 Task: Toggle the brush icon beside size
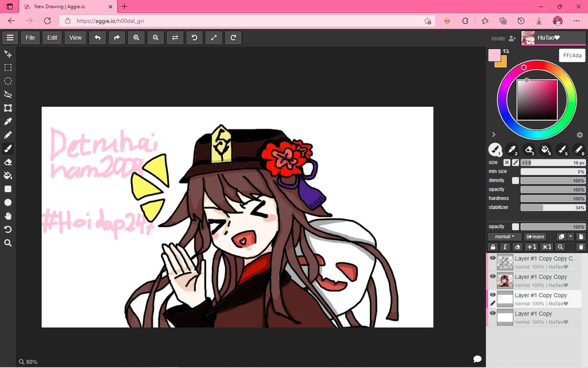tap(516, 163)
